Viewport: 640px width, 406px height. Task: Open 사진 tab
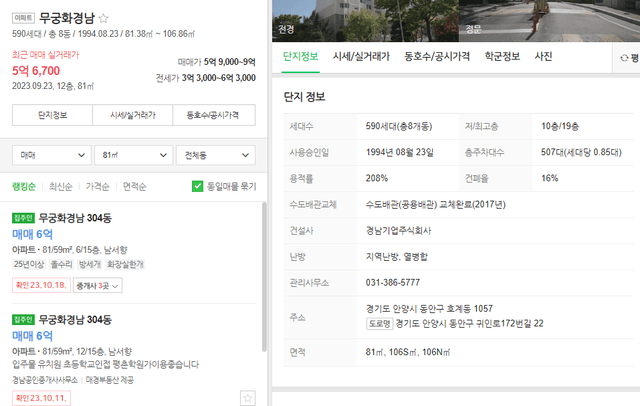pyautogui.click(x=543, y=56)
